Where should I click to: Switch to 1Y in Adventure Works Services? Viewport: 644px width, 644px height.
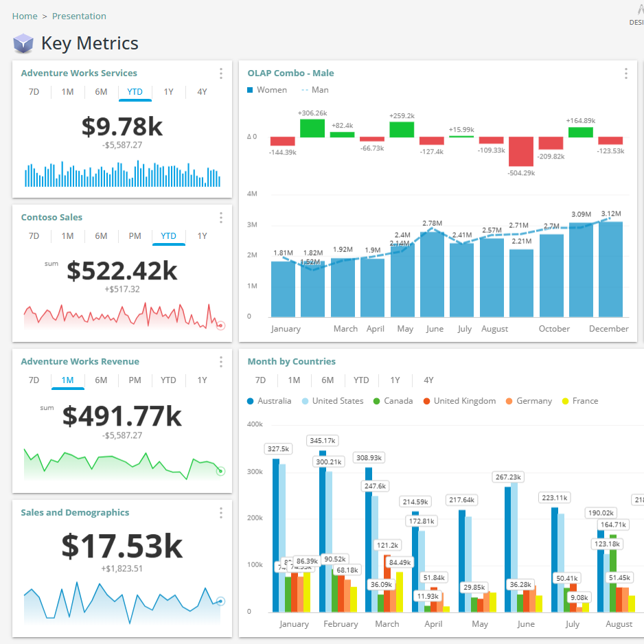point(168,91)
